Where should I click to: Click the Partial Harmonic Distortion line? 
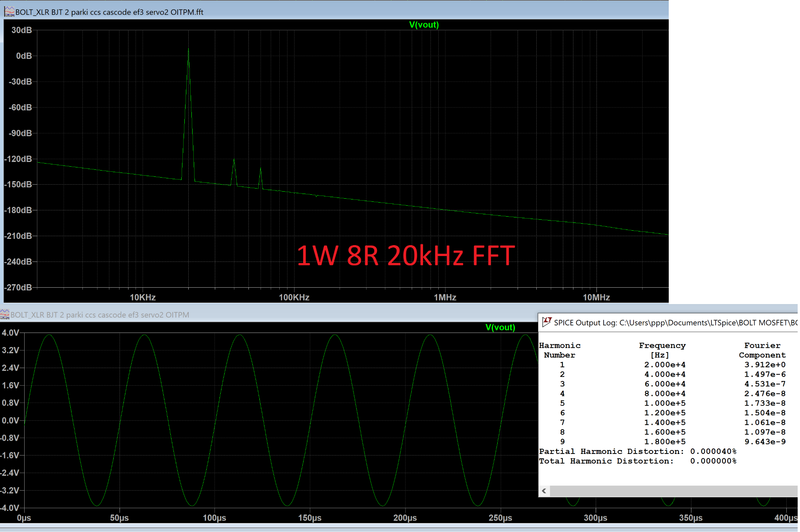(637, 451)
